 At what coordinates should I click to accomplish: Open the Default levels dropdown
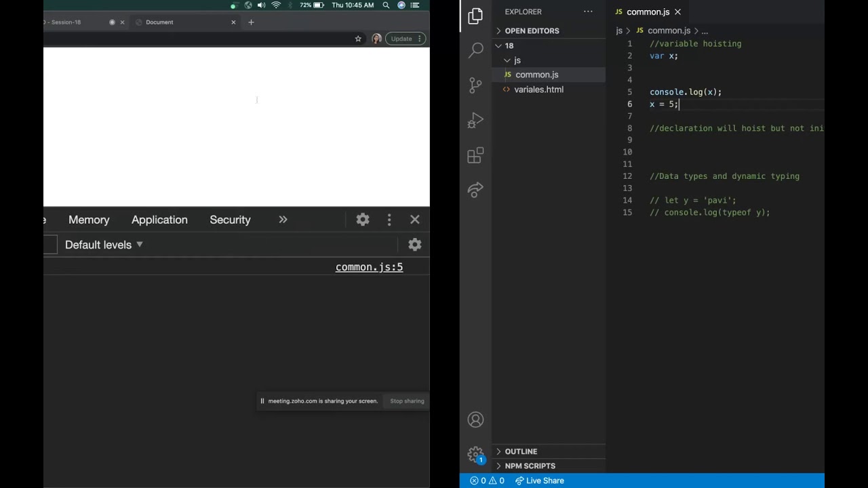click(104, 245)
